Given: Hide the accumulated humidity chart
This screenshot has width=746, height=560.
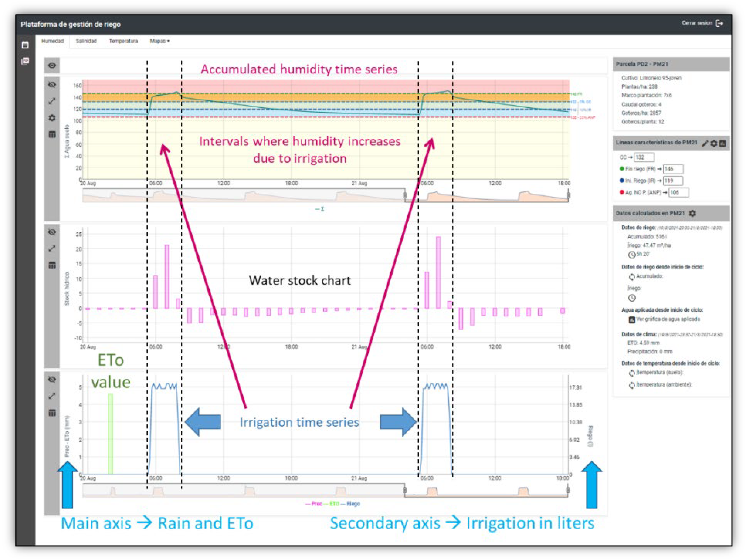Looking at the screenshot, I should point(52,84).
